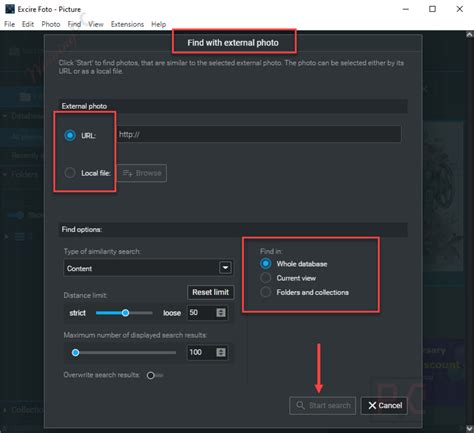Image resolution: width=474 pixels, height=433 pixels.
Task: Select Current view radio option
Action: click(x=266, y=278)
